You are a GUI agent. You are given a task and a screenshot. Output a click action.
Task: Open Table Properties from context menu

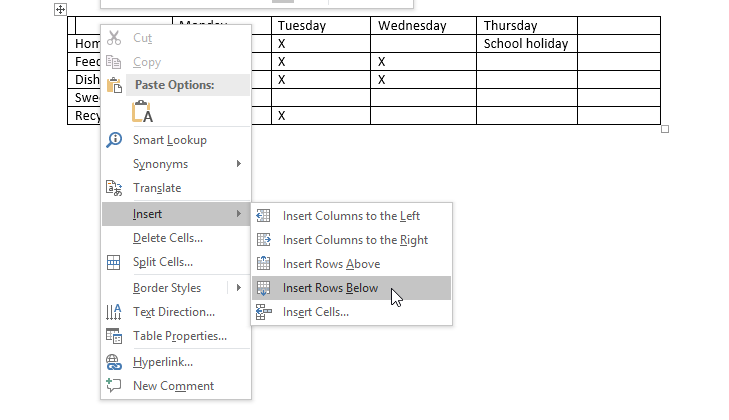coord(180,337)
